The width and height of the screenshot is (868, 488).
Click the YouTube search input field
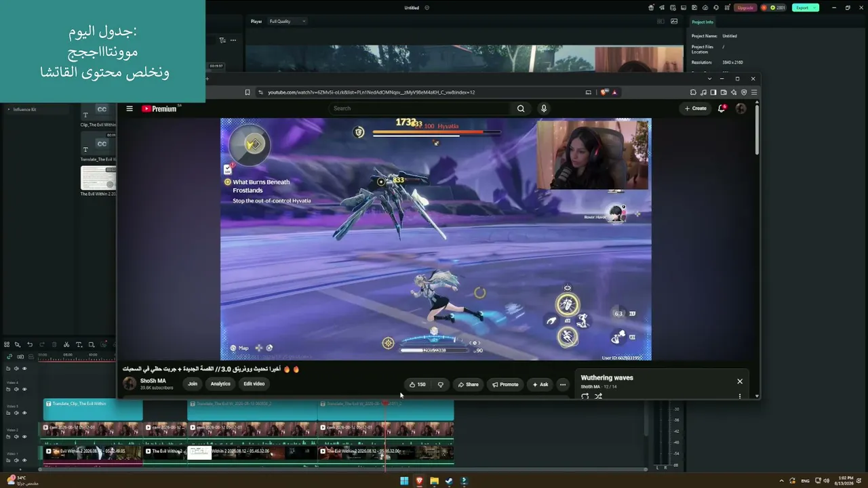[x=420, y=108]
